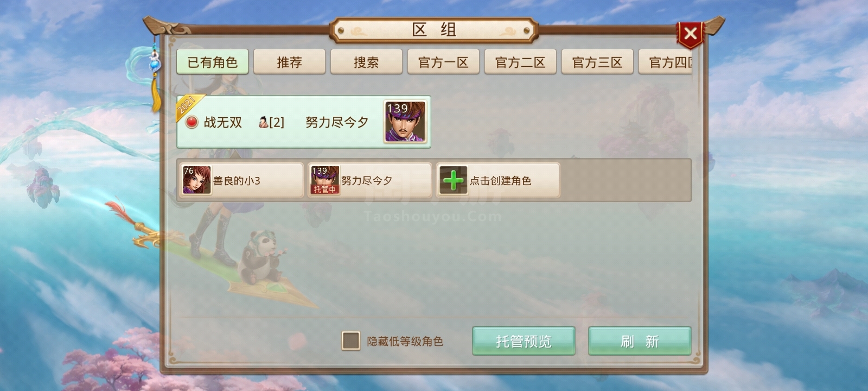Viewport: 868px width, 391px height.
Task: Select the level 139 character portrait in server row
Action: click(405, 122)
